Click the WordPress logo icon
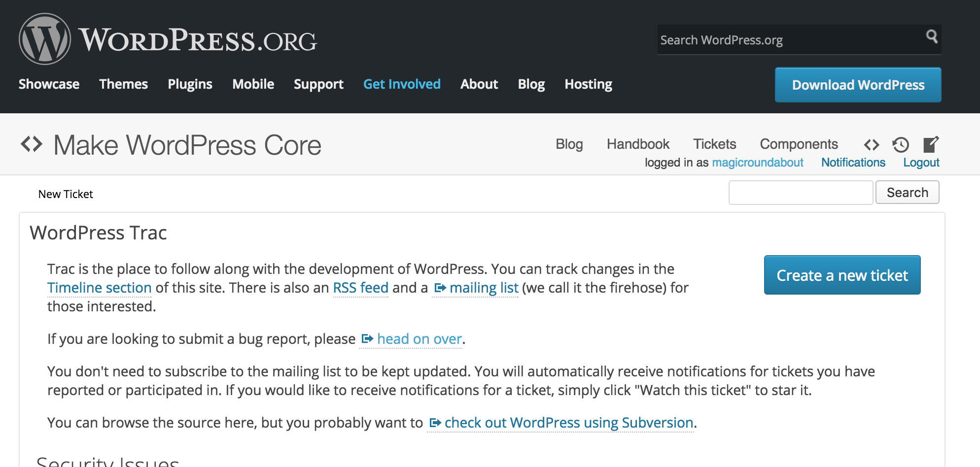 point(45,39)
